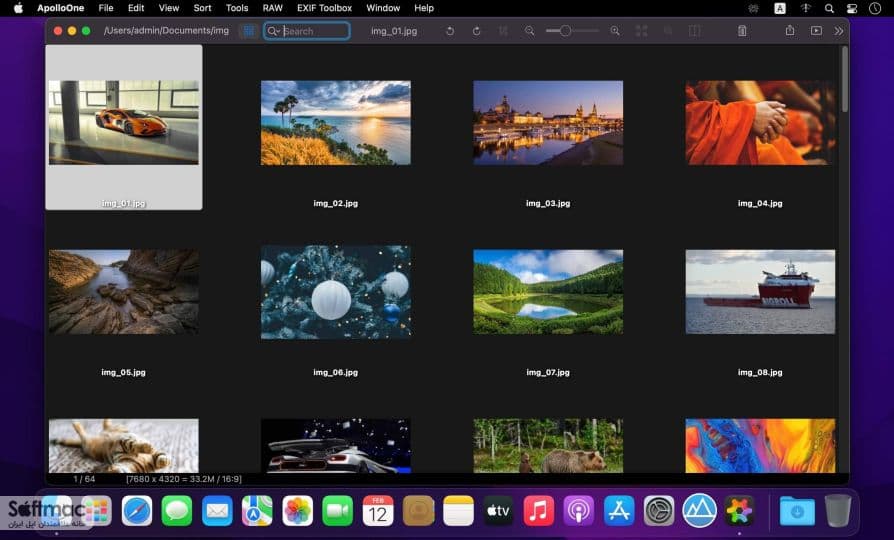Start slideshow with the play icon
894x540 pixels.
coord(816,31)
